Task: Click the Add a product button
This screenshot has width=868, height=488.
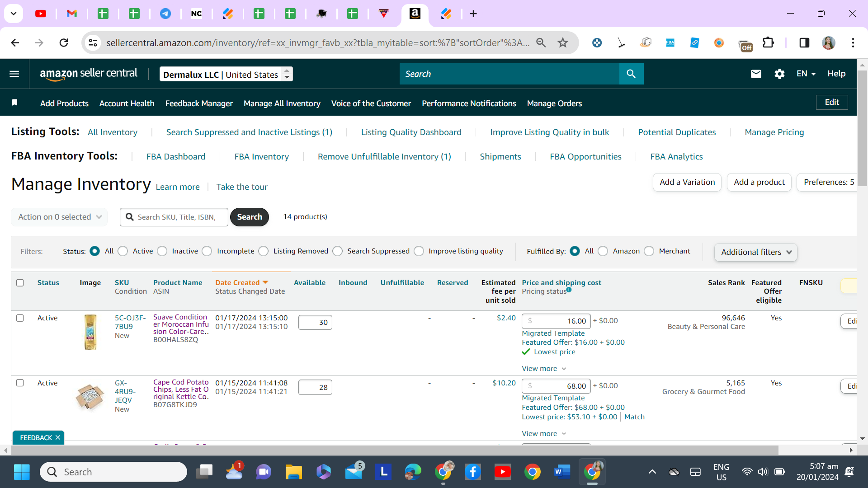Action: click(x=759, y=182)
